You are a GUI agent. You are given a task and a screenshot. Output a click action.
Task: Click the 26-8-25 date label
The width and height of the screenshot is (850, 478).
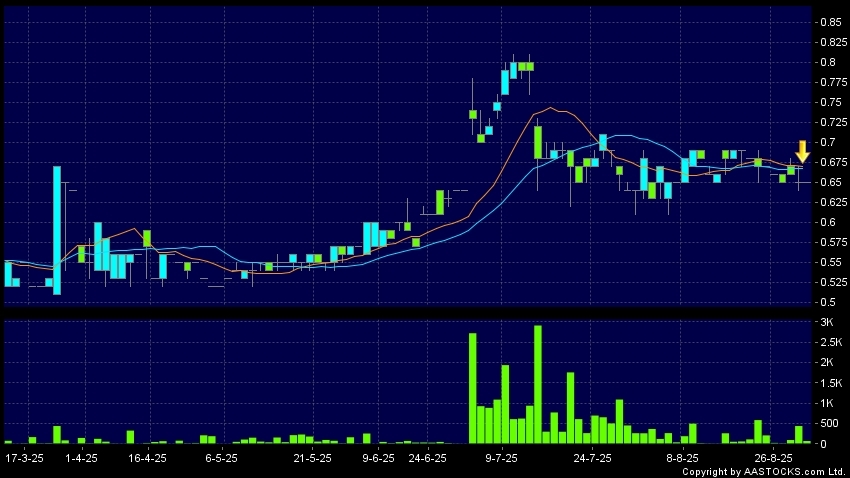774,458
